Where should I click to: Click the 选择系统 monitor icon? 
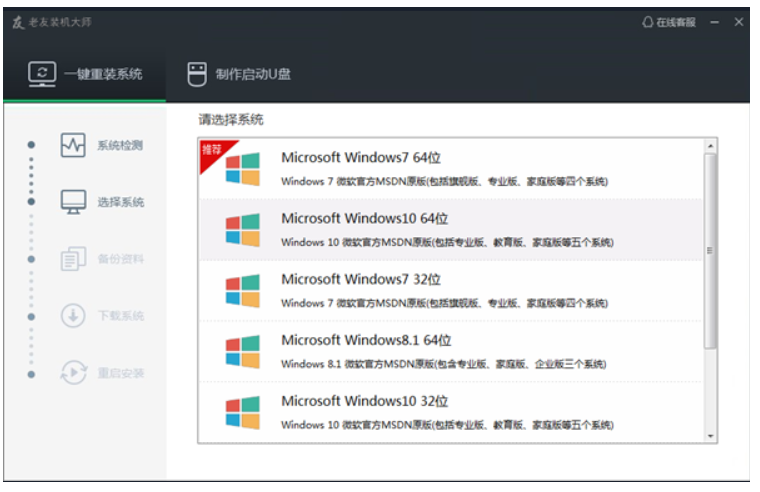point(73,202)
